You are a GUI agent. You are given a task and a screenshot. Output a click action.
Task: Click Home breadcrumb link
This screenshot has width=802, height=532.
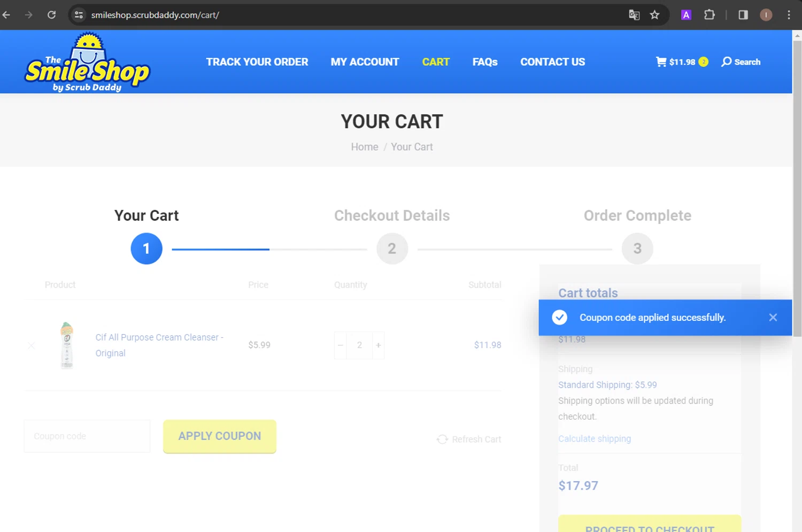pyautogui.click(x=365, y=147)
